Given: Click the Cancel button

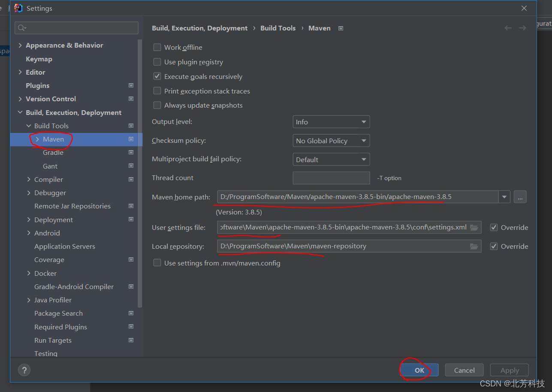Looking at the screenshot, I should point(465,370).
